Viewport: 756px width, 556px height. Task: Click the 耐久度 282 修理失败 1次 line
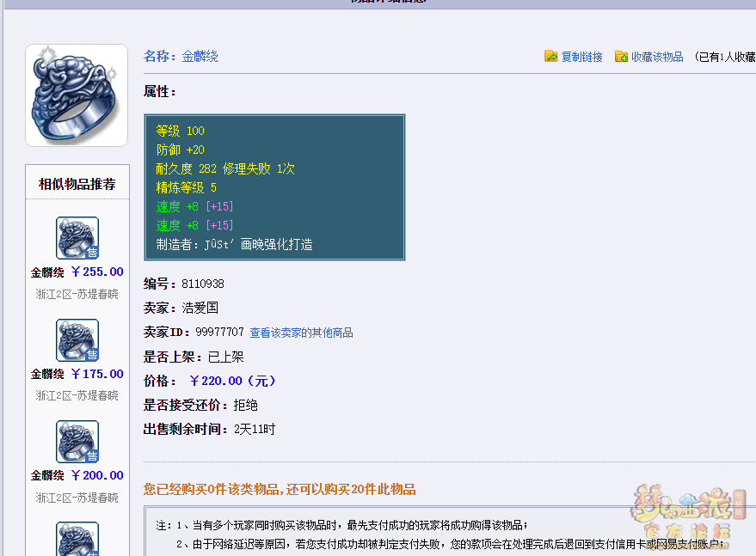pos(225,168)
